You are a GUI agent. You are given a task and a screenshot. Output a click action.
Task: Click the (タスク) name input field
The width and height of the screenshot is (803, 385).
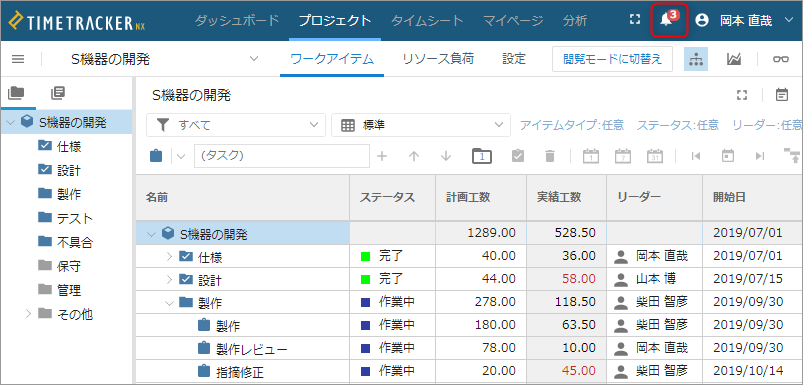pos(282,156)
